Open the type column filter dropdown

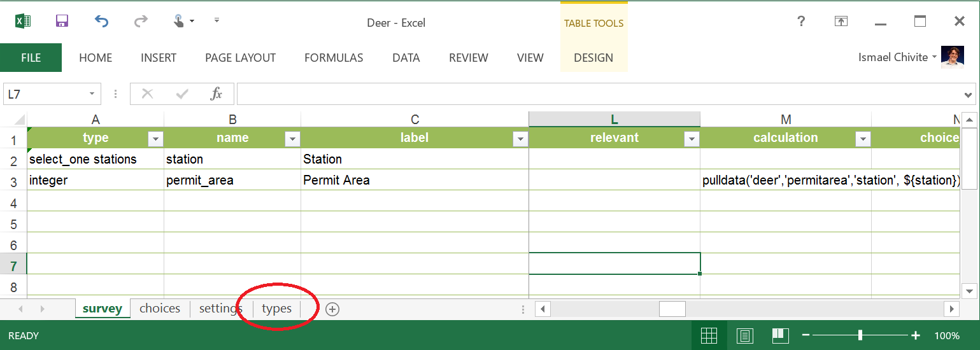(x=155, y=139)
